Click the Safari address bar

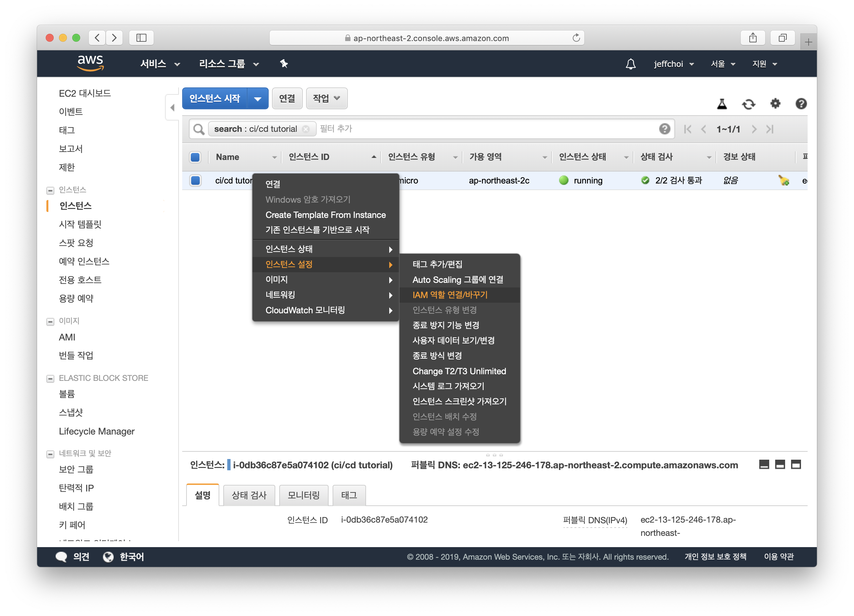tap(427, 38)
